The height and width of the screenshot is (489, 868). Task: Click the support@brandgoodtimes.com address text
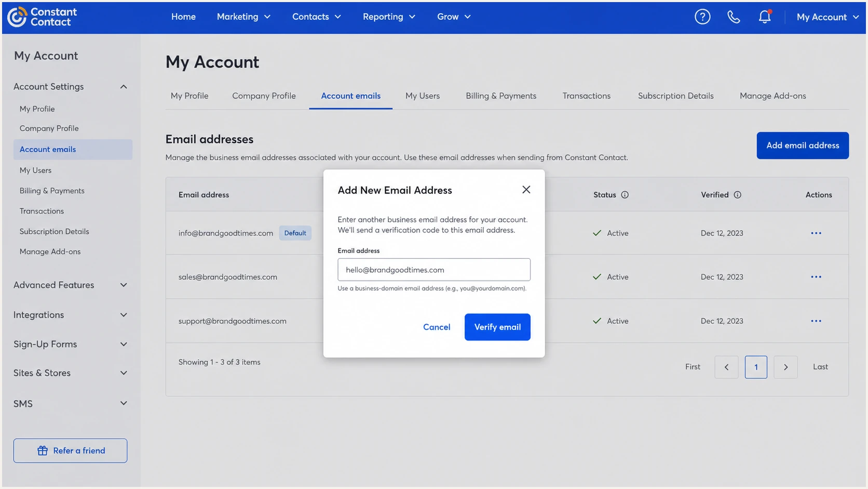[233, 321]
